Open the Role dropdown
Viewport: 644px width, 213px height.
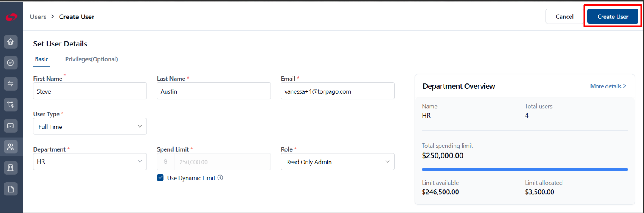tap(338, 162)
